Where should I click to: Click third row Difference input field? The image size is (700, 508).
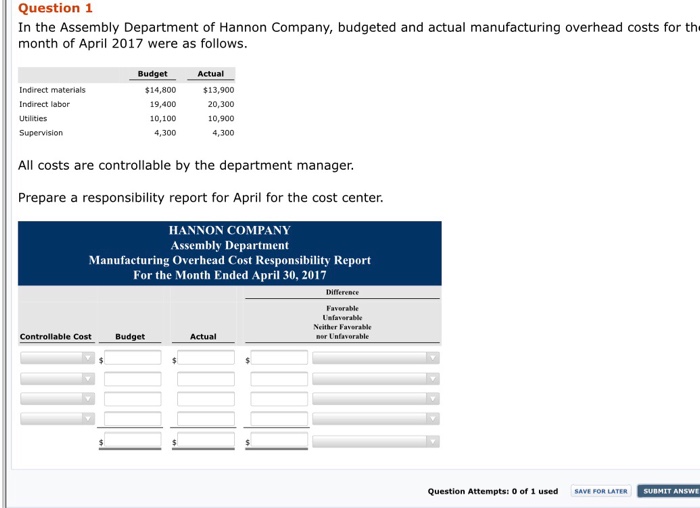pos(279,398)
